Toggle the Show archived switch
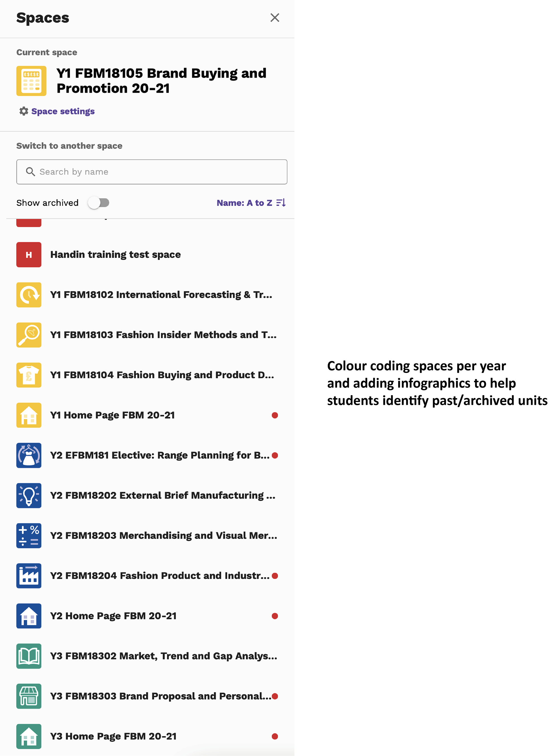 99,203
